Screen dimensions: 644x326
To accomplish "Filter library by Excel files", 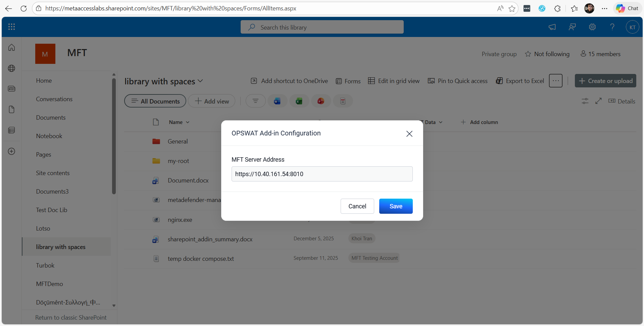I will (x=299, y=101).
